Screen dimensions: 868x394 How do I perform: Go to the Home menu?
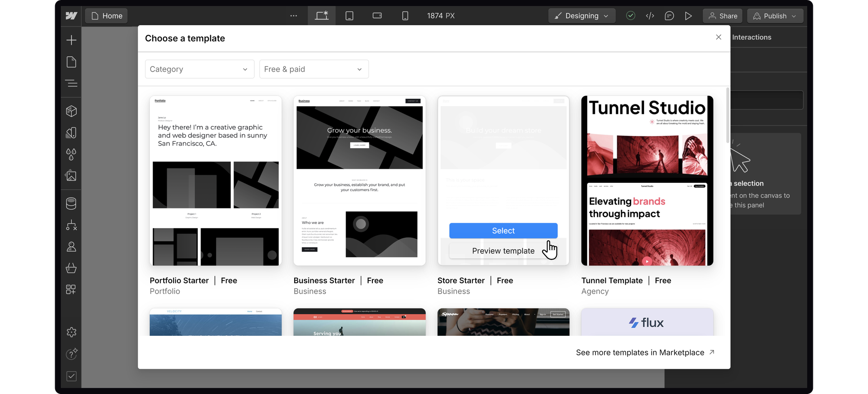pos(106,15)
